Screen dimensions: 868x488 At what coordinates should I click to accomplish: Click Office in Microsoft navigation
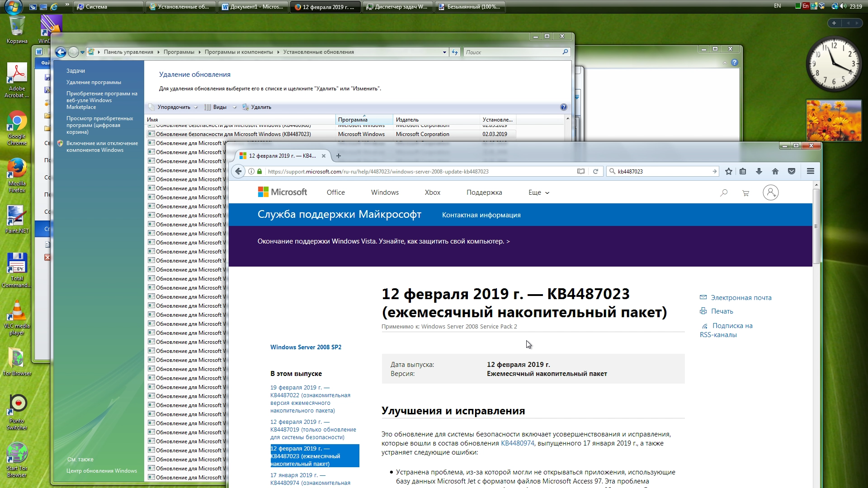point(335,192)
